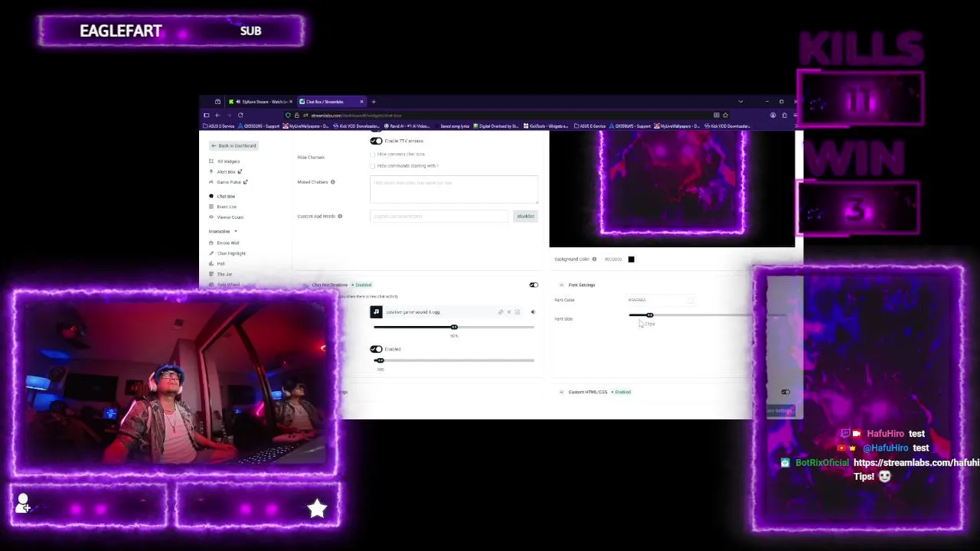Click the streamlabs.com address bar

tap(505, 116)
